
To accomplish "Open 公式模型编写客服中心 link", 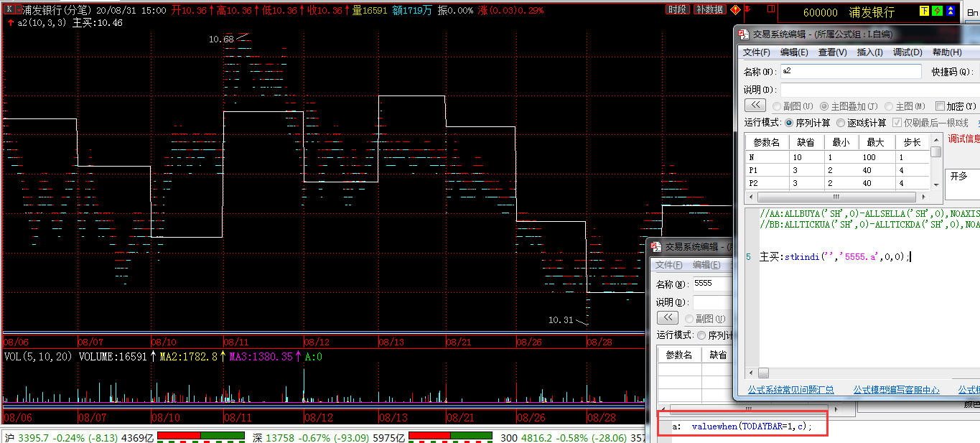I will [x=896, y=390].
